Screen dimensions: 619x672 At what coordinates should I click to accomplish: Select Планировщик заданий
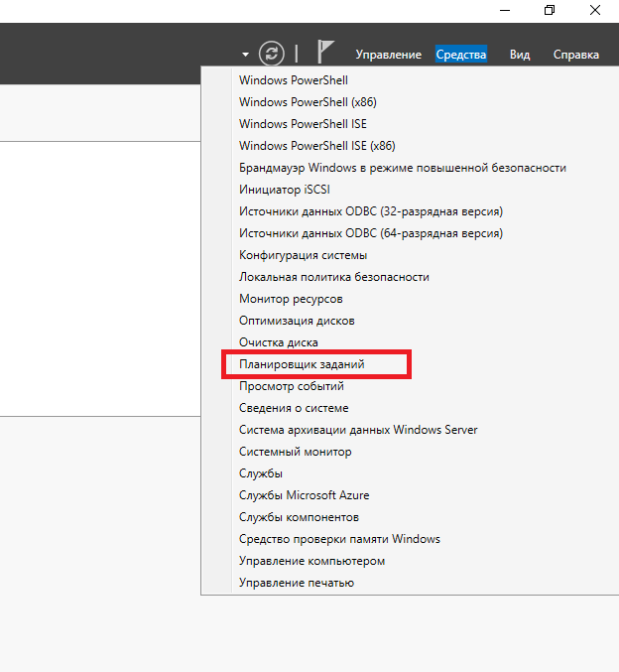pyautogui.click(x=302, y=364)
